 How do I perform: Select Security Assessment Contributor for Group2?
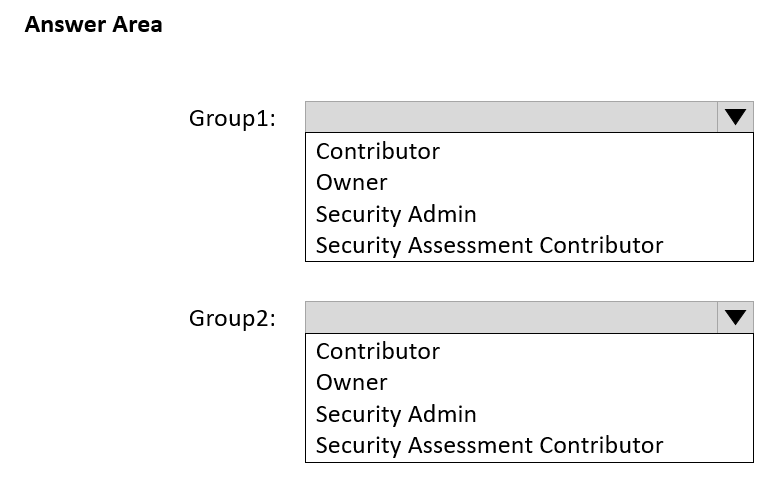click(x=489, y=445)
